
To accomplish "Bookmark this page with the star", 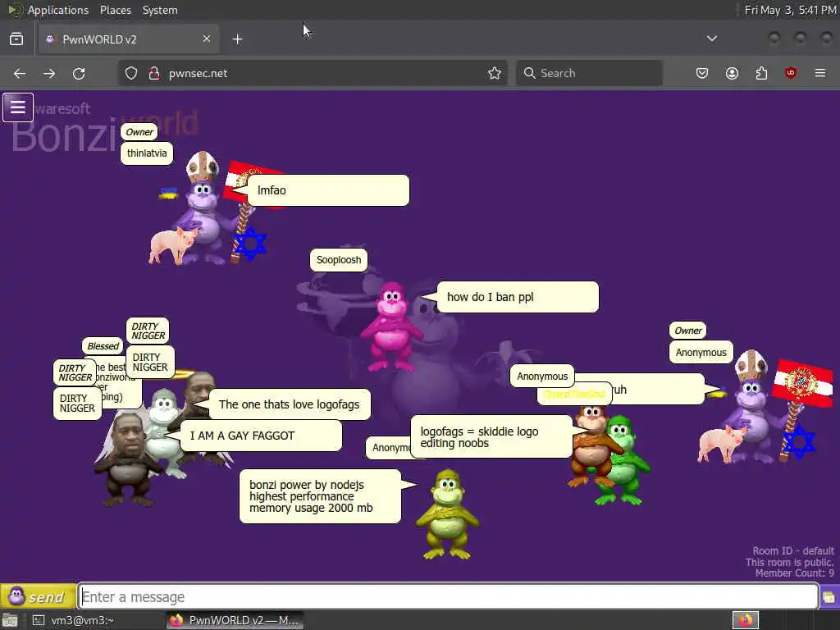I will coord(495,73).
